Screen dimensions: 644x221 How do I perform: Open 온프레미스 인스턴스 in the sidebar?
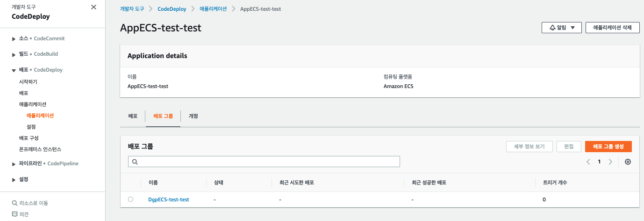coord(40,149)
